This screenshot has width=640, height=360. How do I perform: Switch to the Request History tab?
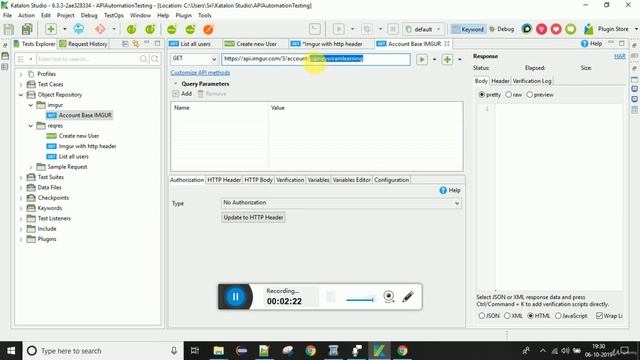[x=84, y=44]
